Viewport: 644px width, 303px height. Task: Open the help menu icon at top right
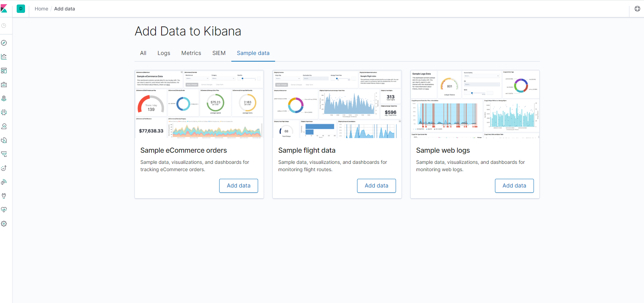pyautogui.click(x=637, y=9)
